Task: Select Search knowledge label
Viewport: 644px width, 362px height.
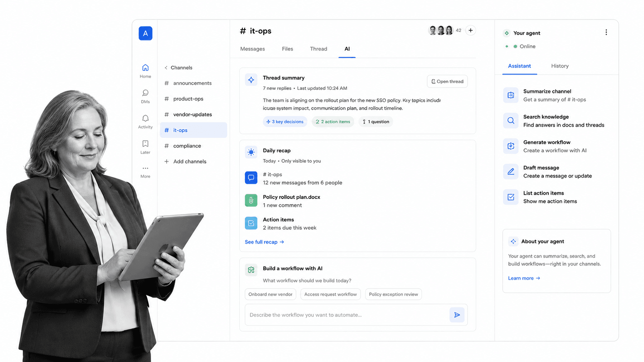Action: click(546, 117)
